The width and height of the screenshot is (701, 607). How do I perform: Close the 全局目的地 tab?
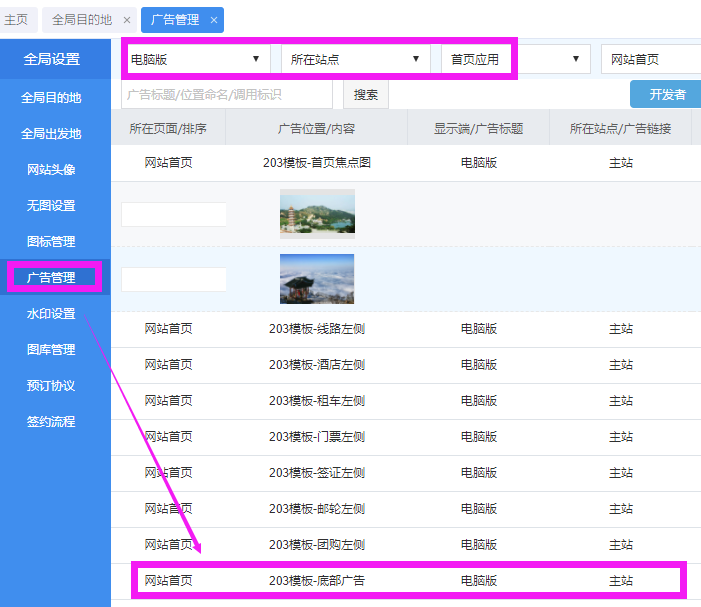point(126,20)
